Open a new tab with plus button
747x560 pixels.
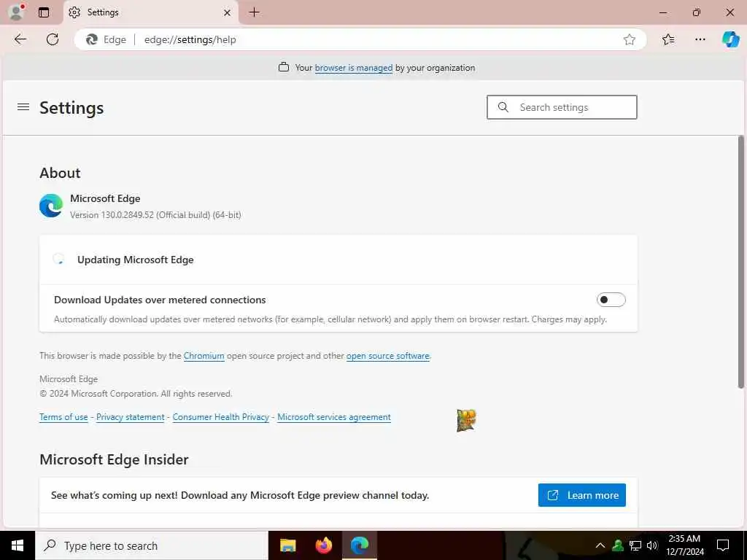tap(255, 12)
